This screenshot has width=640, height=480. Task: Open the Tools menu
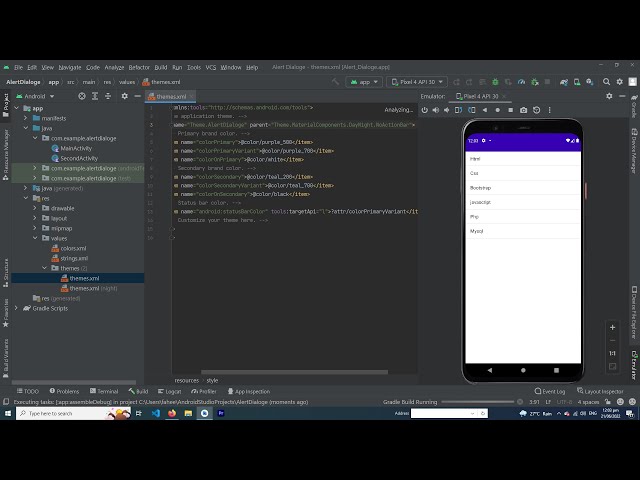point(194,67)
